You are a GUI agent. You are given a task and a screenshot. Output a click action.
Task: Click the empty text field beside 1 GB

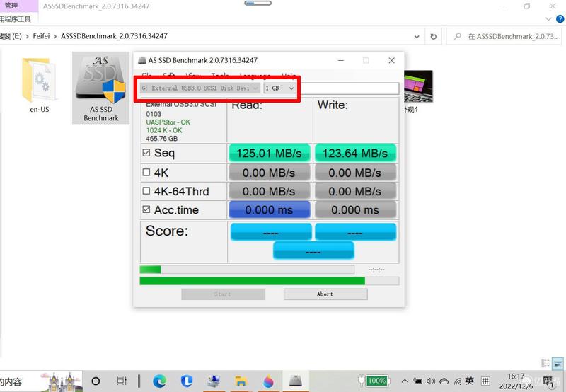tap(350, 88)
